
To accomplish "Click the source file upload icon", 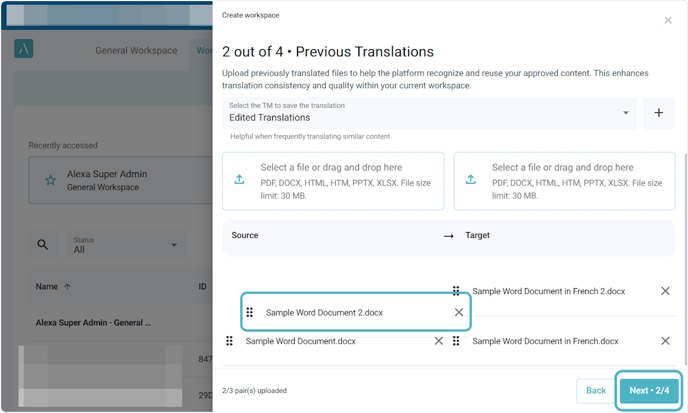I will (239, 180).
